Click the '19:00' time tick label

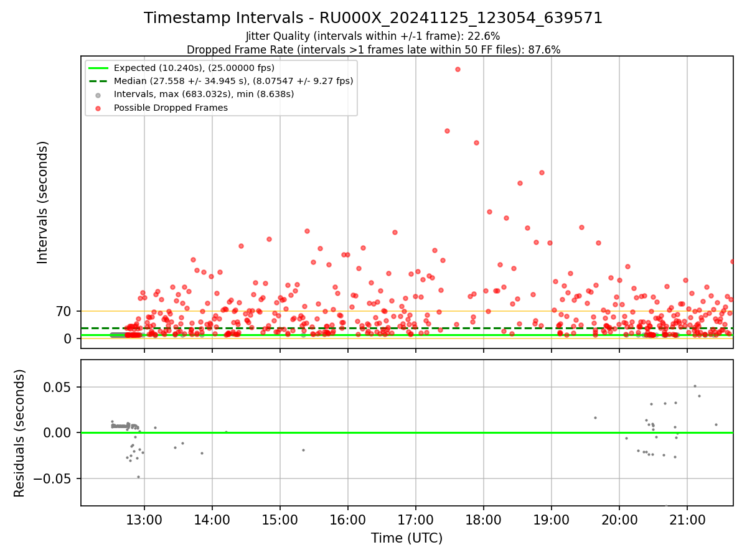click(x=552, y=520)
